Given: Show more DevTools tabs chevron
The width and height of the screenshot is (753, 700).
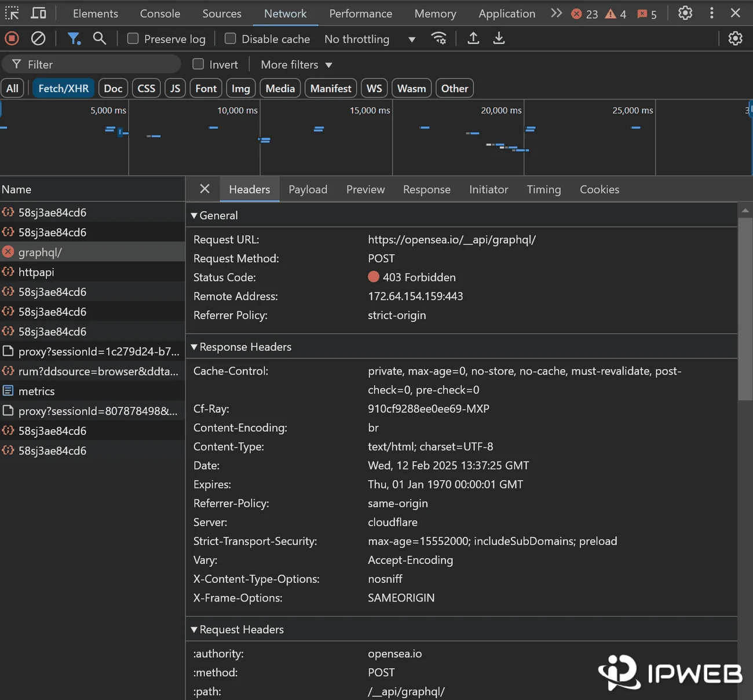Looking at the screenshot, I should pos(556,13).
